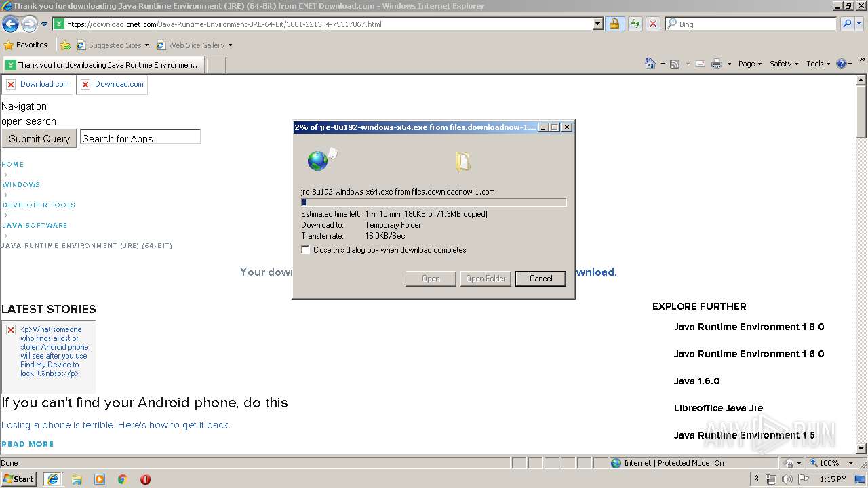Click the Print icon

point(717,64)
